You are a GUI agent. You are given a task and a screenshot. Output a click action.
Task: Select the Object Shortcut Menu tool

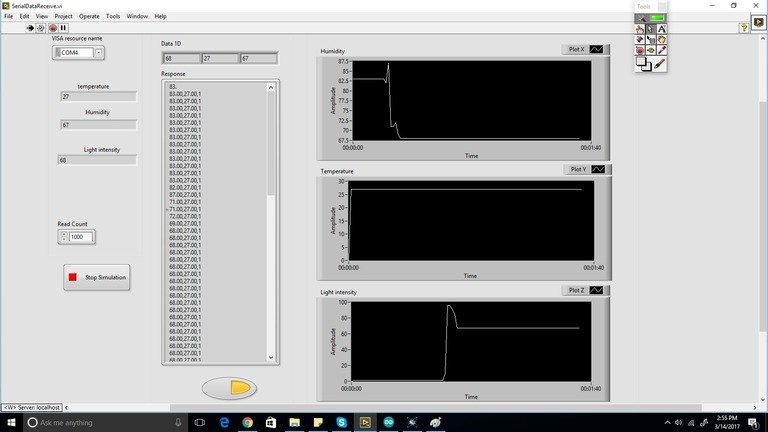[x=650, y=40]
